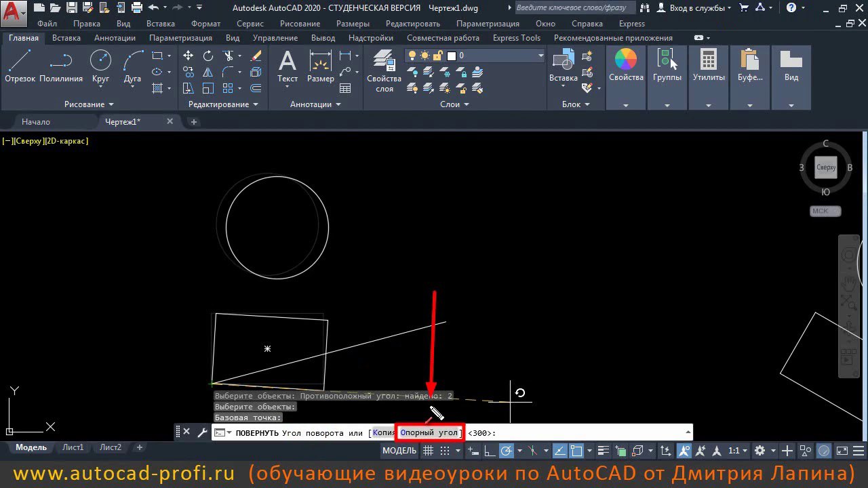Open the Начало start tab
Viewport: 868px width, 488px height.
(x=36, y=122)
